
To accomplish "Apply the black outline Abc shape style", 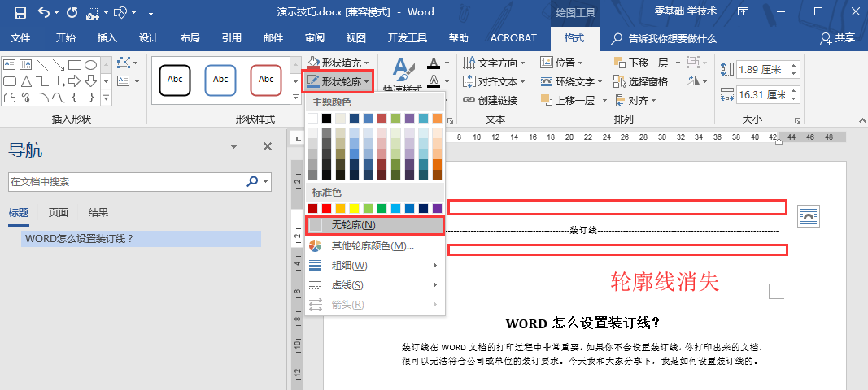I will (x=175, y=80).
